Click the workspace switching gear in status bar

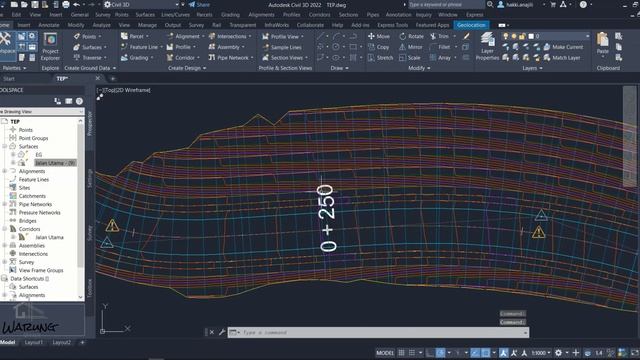(558, 353)
